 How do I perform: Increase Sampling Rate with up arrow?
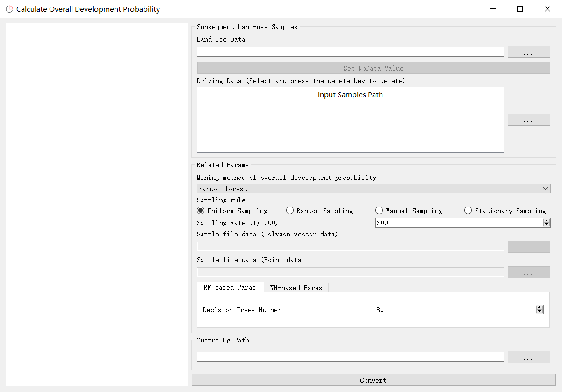[547, 221]
